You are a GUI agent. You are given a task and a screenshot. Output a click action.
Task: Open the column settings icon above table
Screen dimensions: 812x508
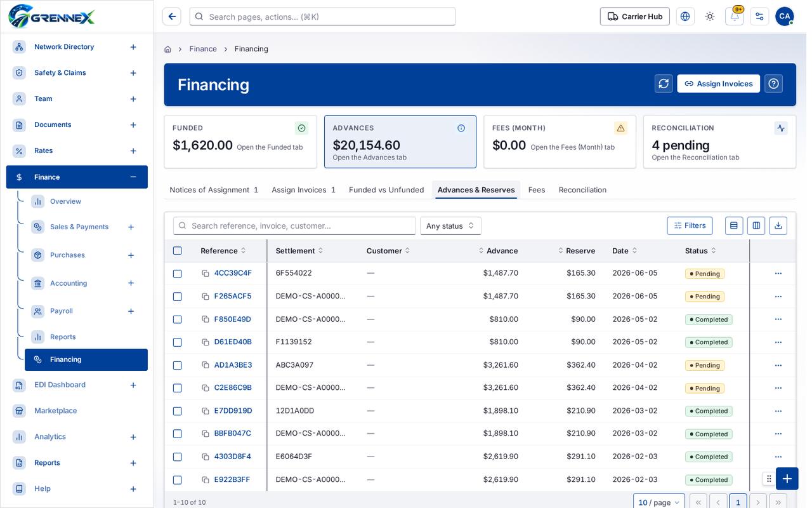[756, 225]
